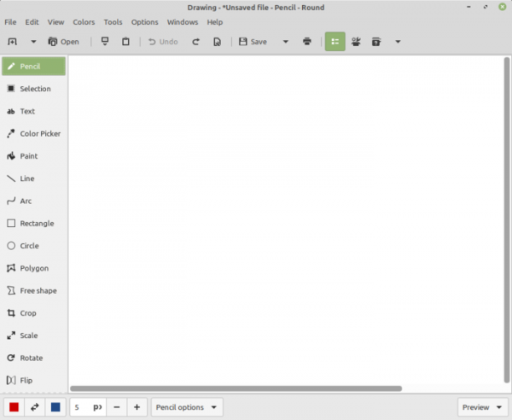
Task: Select the Pencil tool
Action: pos(34,67)
